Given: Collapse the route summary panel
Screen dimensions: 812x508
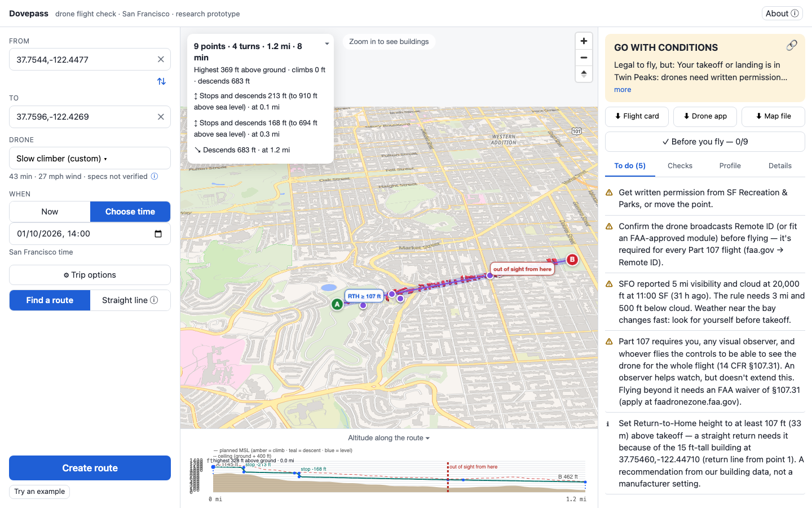Looking at the screenshot, I should click(x=327, y=44).
